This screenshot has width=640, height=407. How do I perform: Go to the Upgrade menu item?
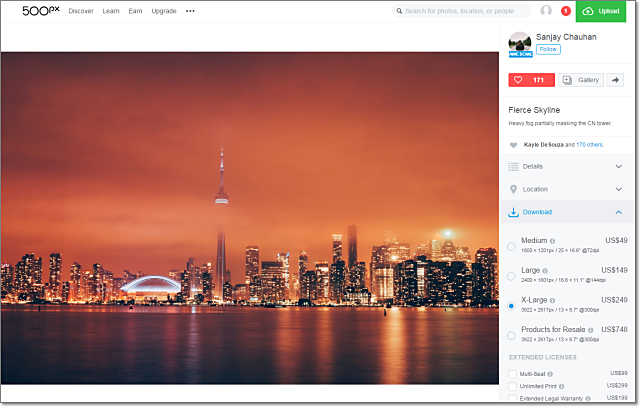pos(164,11)
